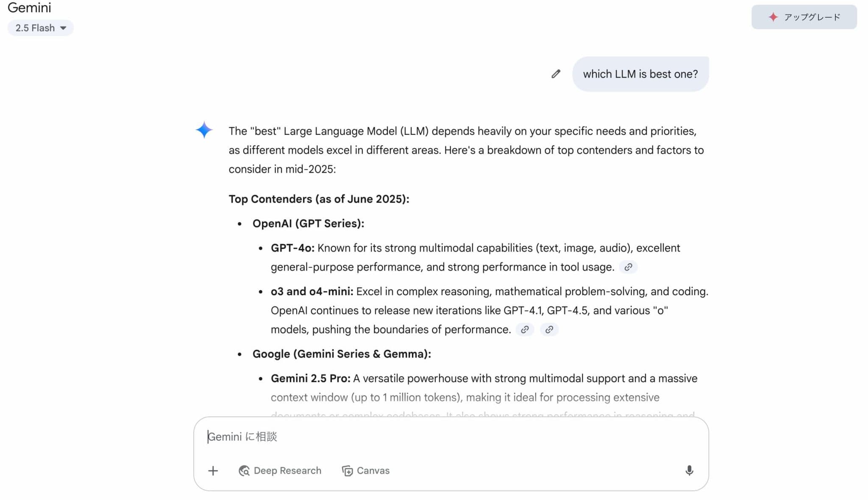Select the 'which LLM is best one?' message bubble

640,74
